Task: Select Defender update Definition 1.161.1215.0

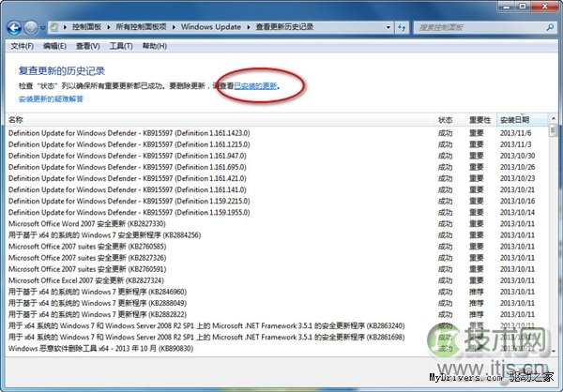Action: pos(129,144)
